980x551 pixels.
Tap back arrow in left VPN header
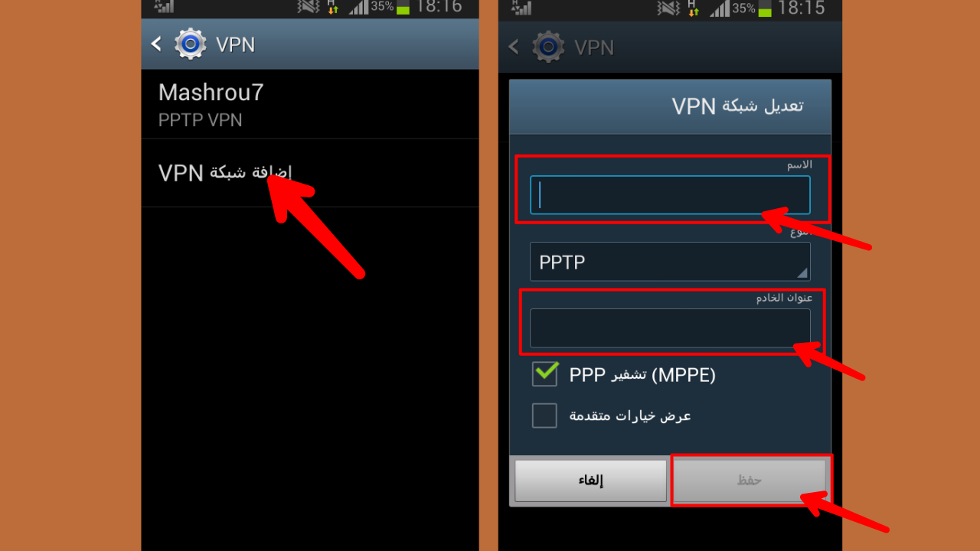[x=156, y=44]
